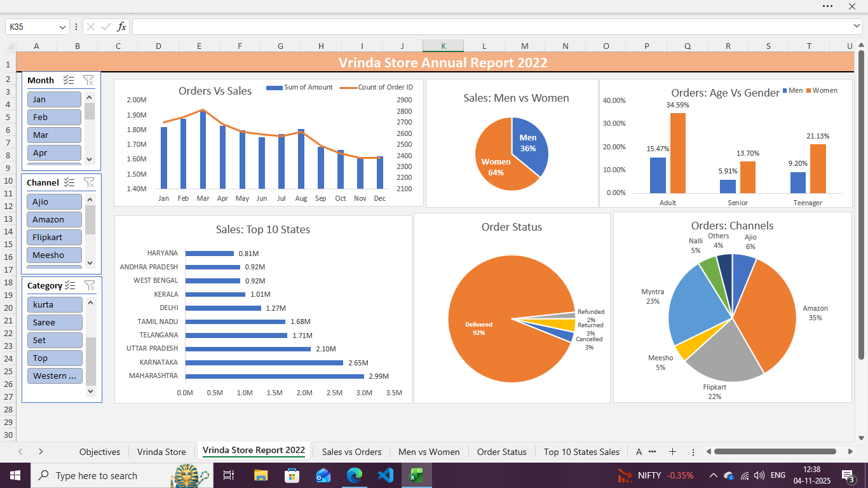The width and height of the screenshot is (868, 488).
Task: Select Saree in the Category slicer
Action: tap(54, 322)
